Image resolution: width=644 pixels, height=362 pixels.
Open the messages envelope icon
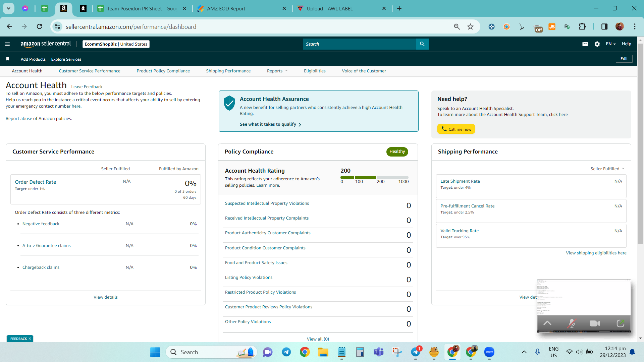pyautogui.click(x=585, y=44)
